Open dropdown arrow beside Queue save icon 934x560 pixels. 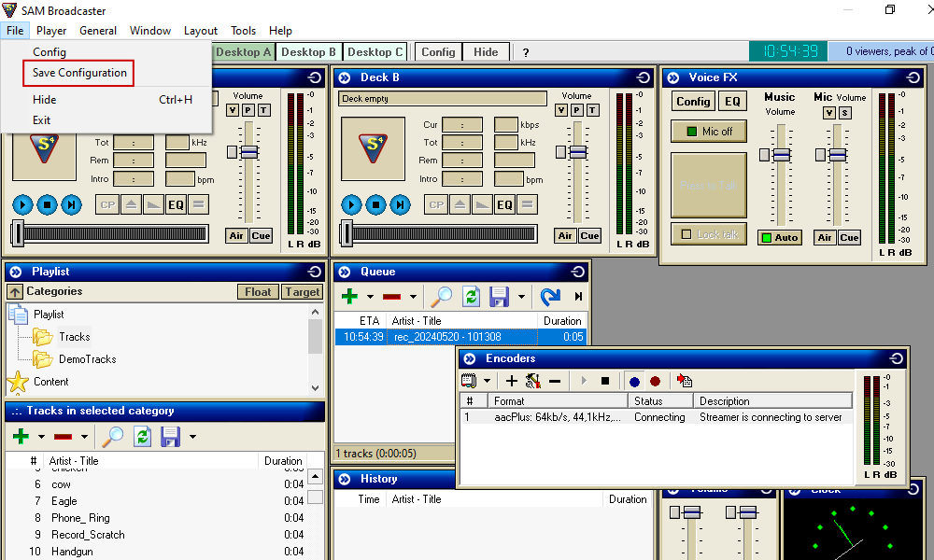pyautogui.click(x=521, y=298)
